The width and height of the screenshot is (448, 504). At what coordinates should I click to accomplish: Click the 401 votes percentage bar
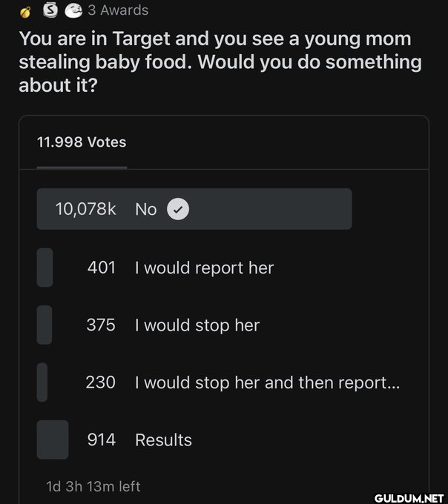[45, 268]
